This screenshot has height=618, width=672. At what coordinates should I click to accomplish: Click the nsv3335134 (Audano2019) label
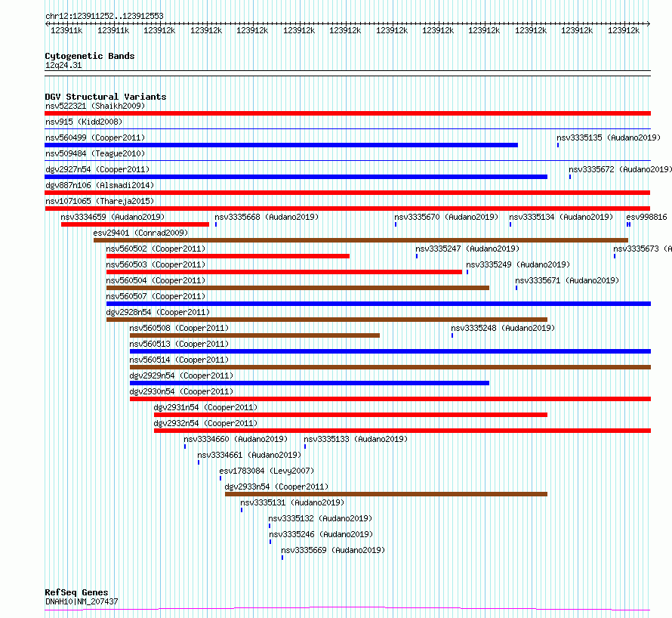[561, 217]
